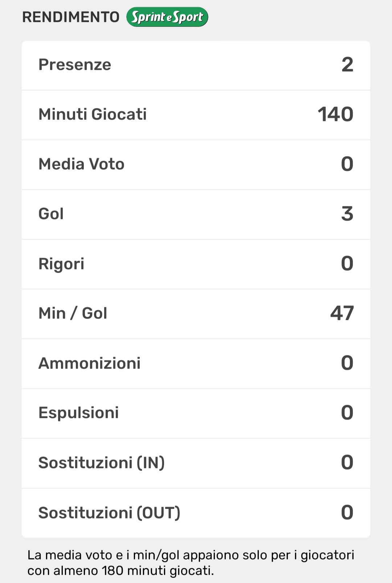Select the Ammonizioni row
The width and height of the screenshot is (392, 583).
196,363
